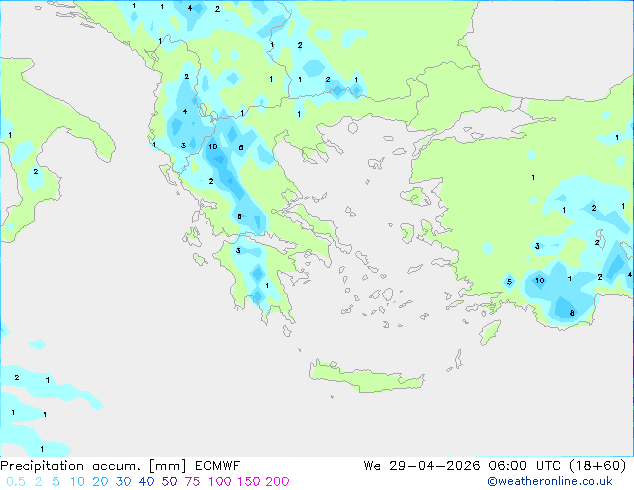Click the island of Rhodes on the map

tap(490, 332)
